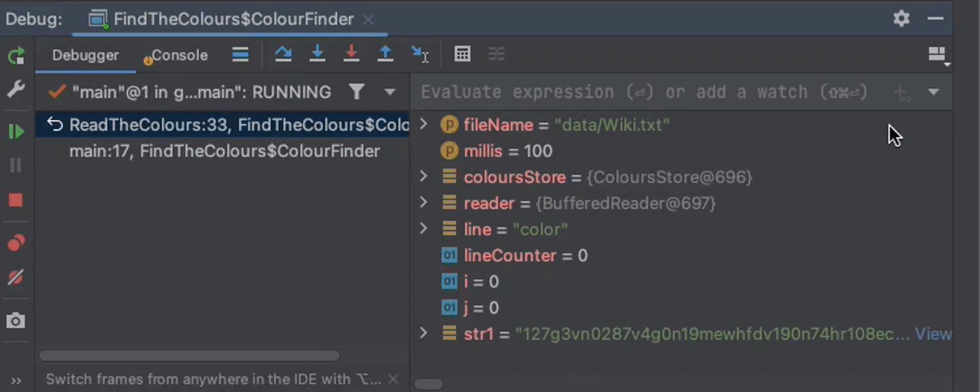The height and width of the screenshot is (392, 980).
Task: Click the Step Over icon
Action: click(x=283, y=54)
